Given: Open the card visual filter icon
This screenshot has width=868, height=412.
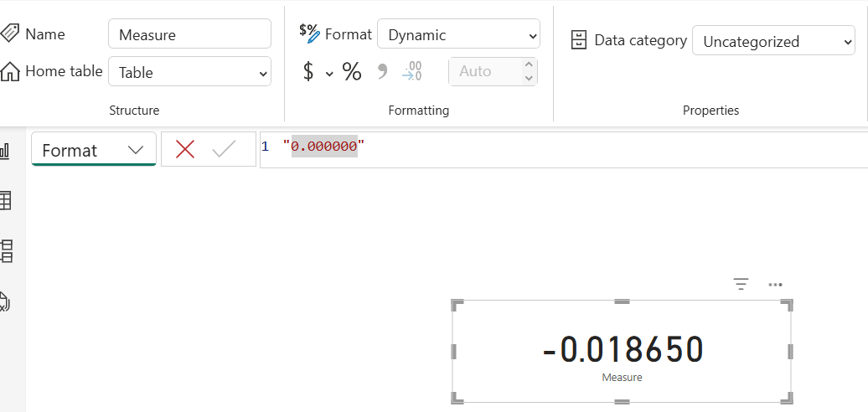Looking at the screenshot, I should [741, 284].
